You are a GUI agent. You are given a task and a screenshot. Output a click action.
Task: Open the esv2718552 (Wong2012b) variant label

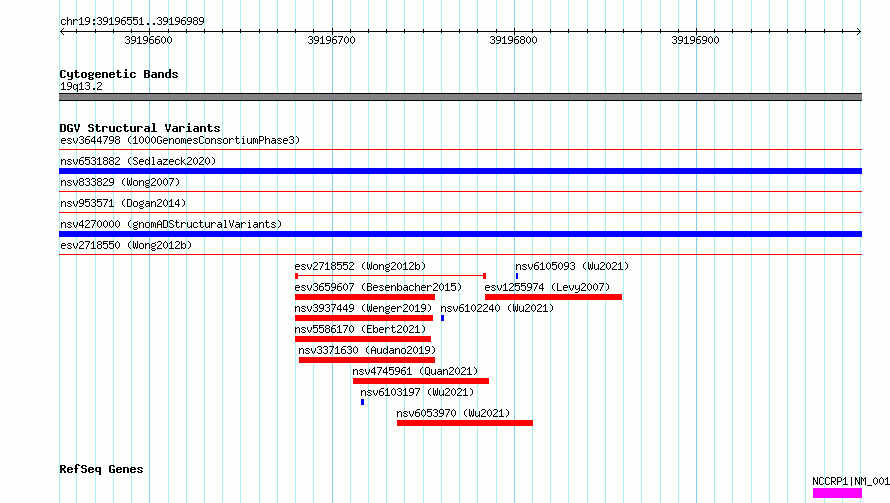[360, 266]
